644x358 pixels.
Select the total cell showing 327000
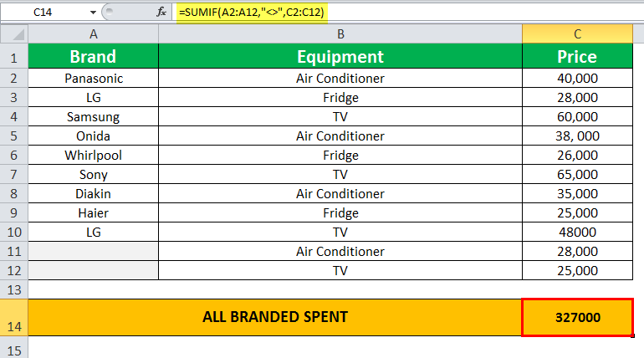[x=577, y=317]
